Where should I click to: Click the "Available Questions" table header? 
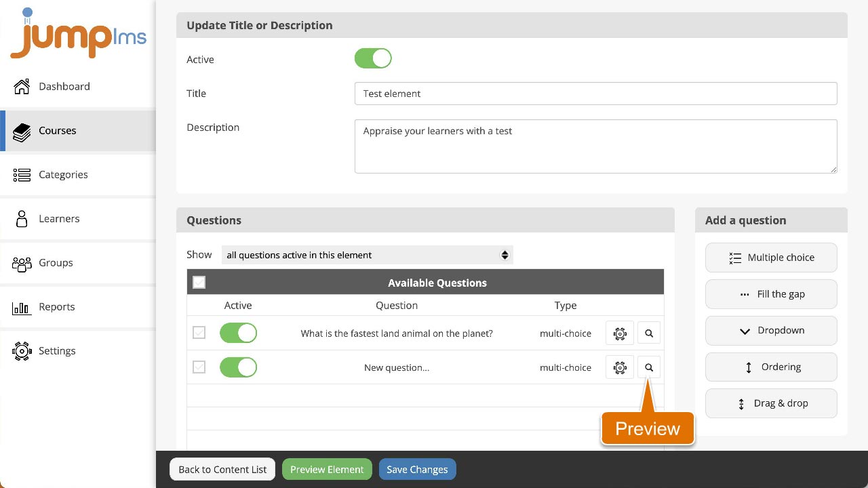(x=437, y=283)
